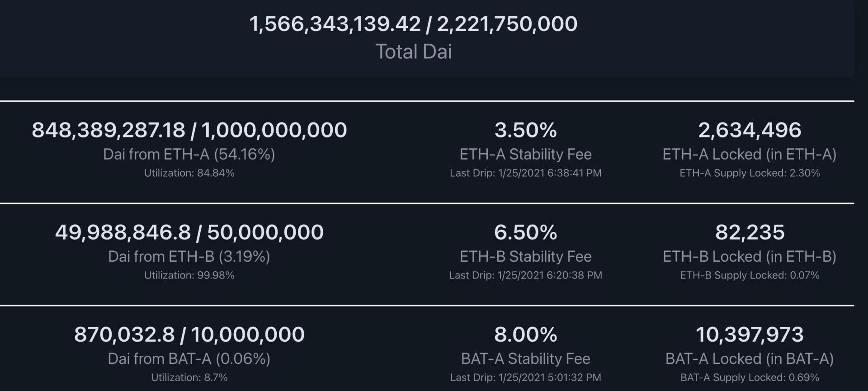868x391 pixels.
Task: Click the ETH-A Dai amount 848,389,287.18
Action: [x=108, y=130]
